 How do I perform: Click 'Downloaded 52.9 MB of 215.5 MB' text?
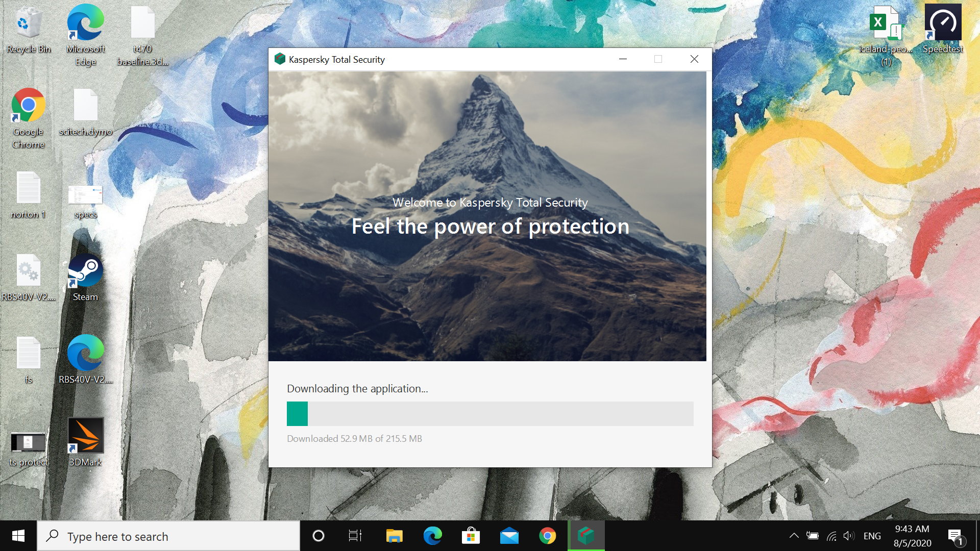coord(354,439)
